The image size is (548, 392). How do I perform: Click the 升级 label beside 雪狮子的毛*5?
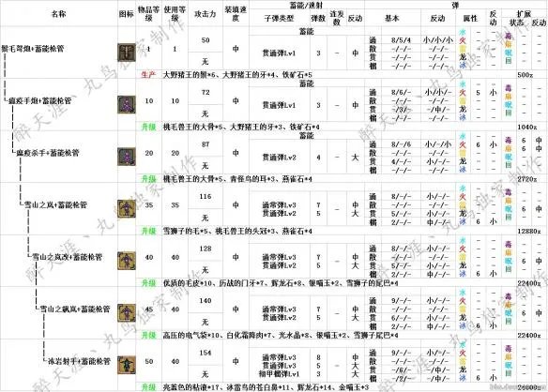148,231
